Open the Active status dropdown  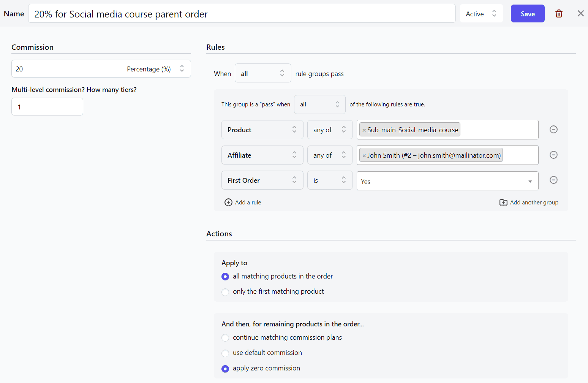pyautogui.click(x=481, y=14)
